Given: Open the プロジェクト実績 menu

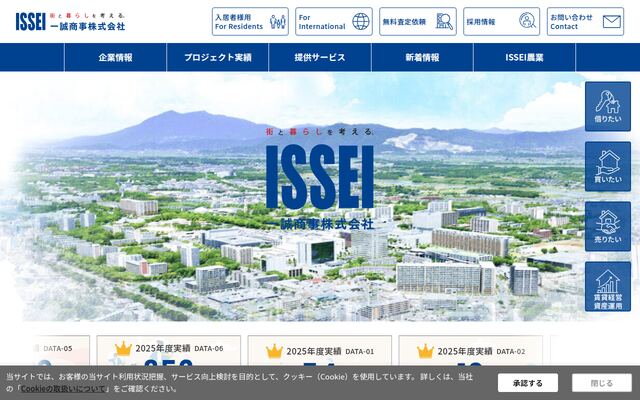Looking at the screenshot, I should click(x=218, y=58).
